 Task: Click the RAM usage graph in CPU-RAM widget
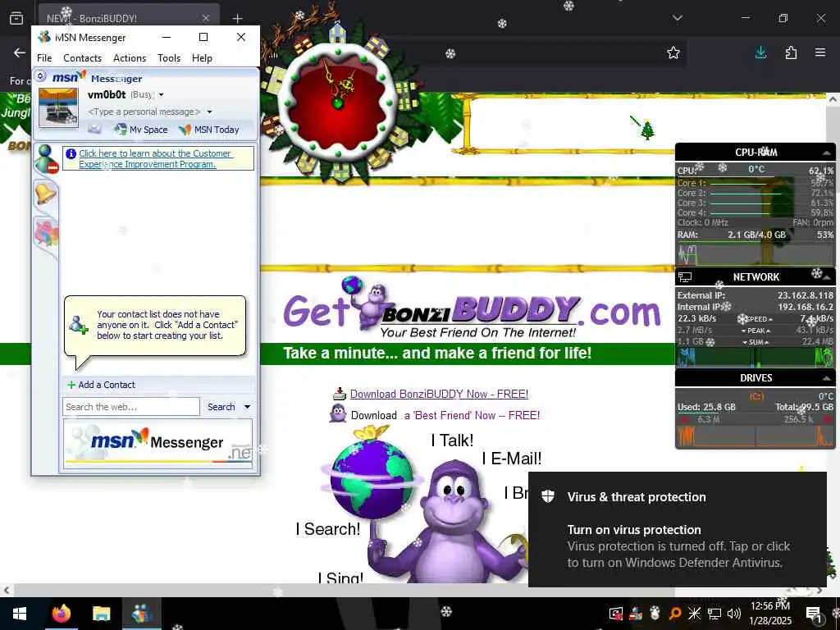(x=756, y=254)
